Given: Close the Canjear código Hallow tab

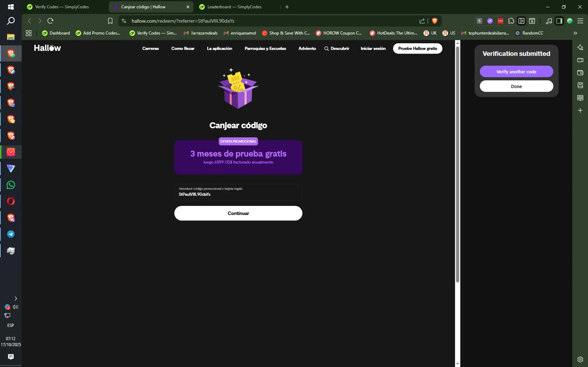Looking at the screenshot, I should [x=188, y=7].
